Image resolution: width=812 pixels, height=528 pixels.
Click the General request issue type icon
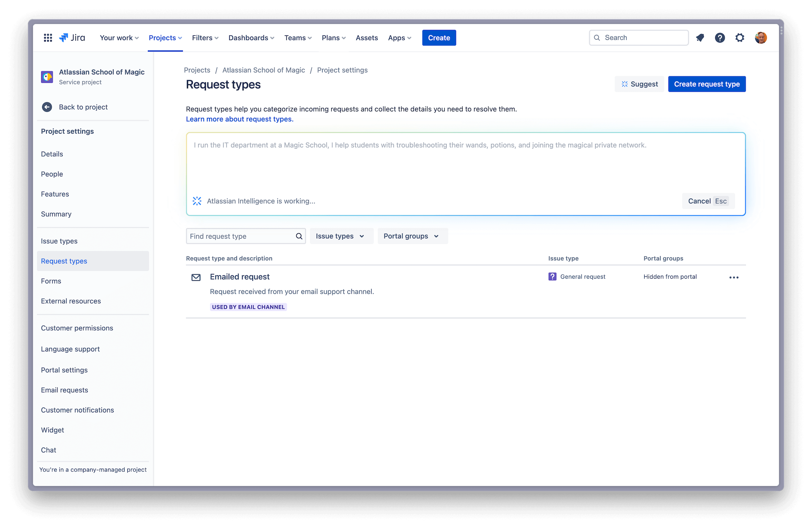552,276
